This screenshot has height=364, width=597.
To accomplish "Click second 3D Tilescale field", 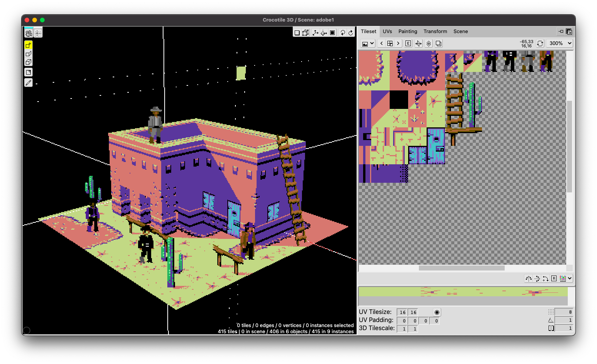I will coord(413,329).
